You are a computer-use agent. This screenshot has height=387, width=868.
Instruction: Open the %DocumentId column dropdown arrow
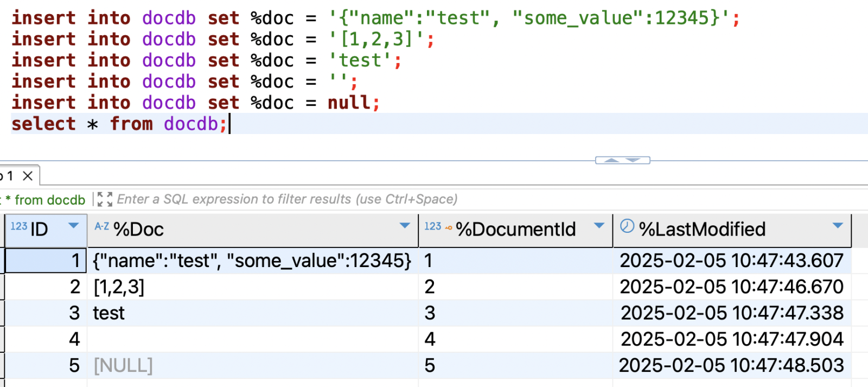pyautogui.click(x=599, y=226)
